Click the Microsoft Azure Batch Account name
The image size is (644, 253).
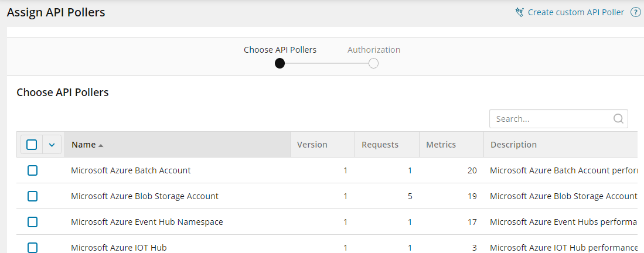(131, 170)
